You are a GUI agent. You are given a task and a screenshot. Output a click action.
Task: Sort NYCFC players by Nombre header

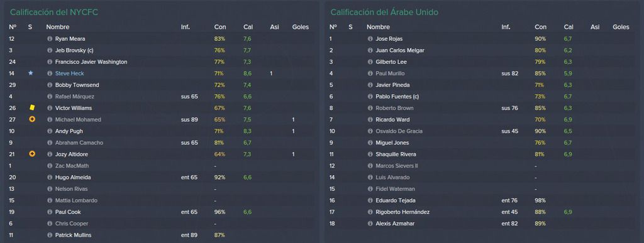pos(57,27)
